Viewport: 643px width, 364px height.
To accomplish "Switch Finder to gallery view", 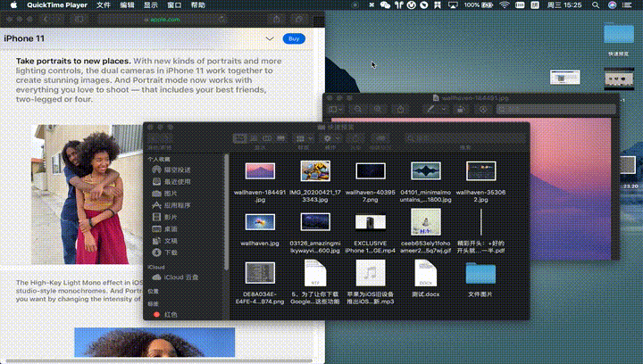I will [281, 139].
